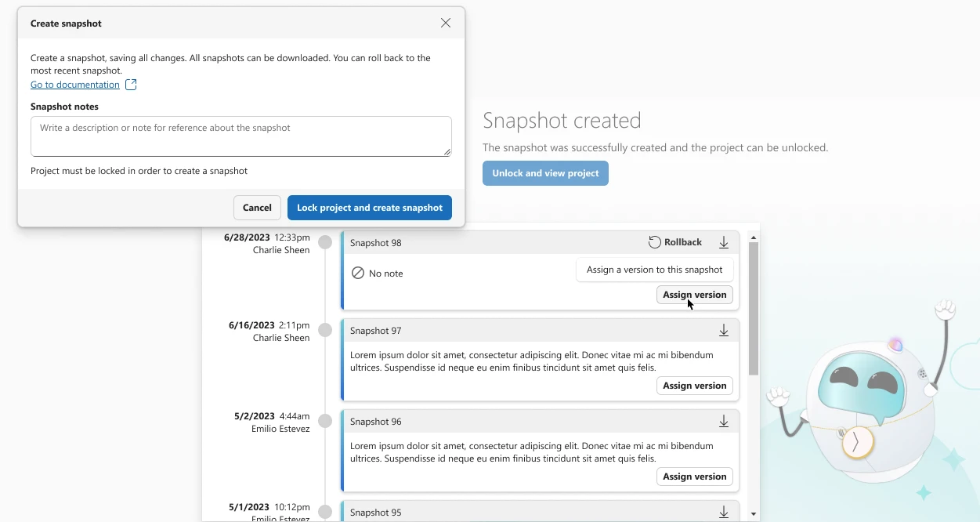
Task: Click the Snapshot 97 note text
Action: pyautogui.click(x=532, y=361)
